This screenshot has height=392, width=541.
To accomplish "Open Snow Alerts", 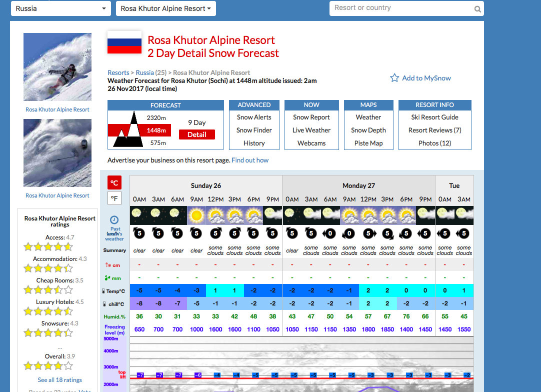I will click(254, 117).
